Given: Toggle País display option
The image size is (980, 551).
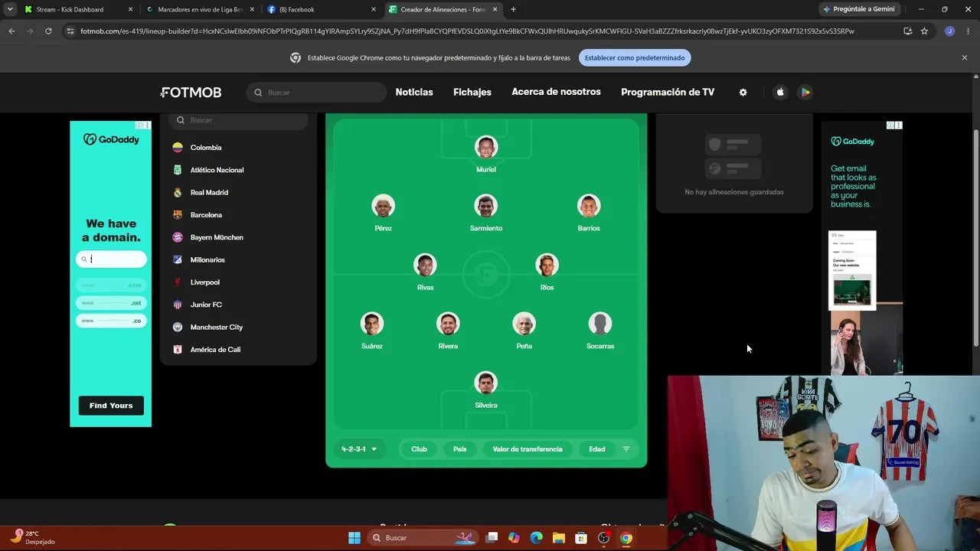Looking at the screenshot, I should point(459,449).
